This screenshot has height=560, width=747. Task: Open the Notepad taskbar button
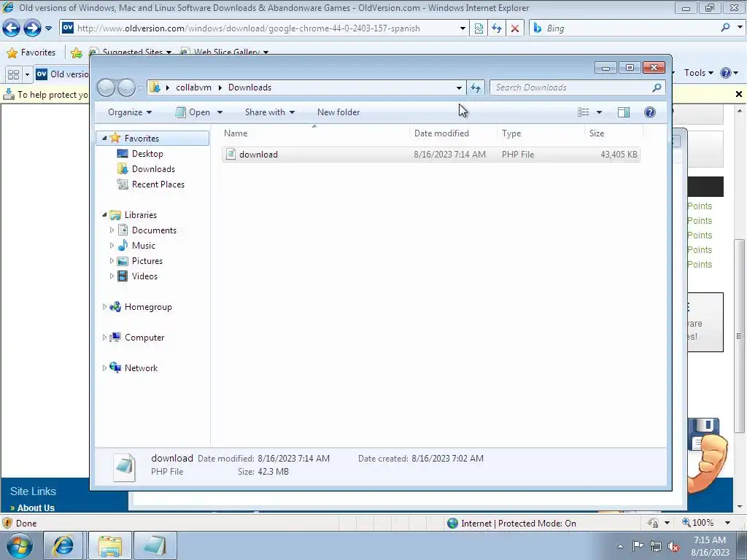155,545
